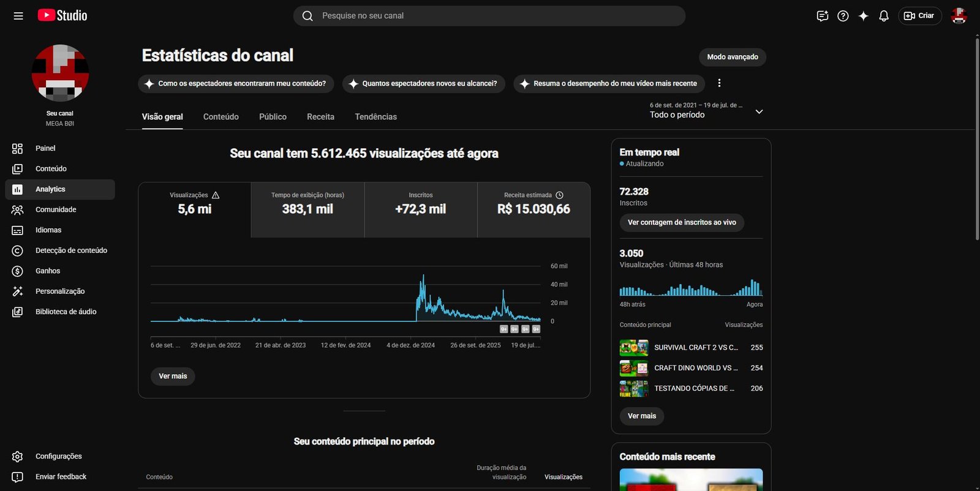Open Configurações settings
980x491 pixels.
[x=60, y=457]
